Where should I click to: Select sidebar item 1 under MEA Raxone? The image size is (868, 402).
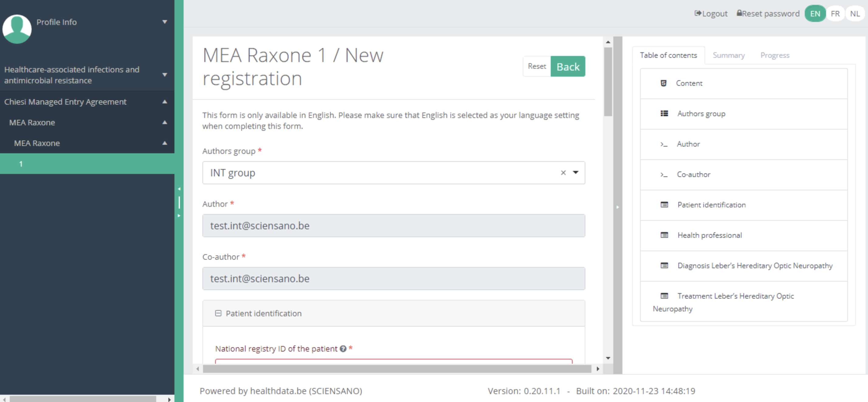click(x=87, y=164)
